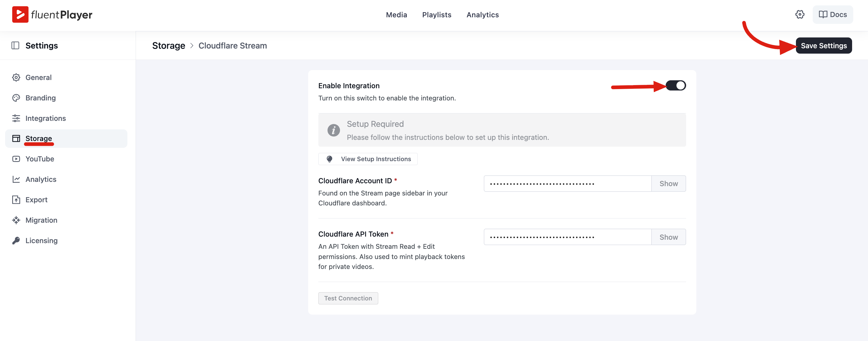Click the Cloudflare Account ID label
868x341 pixels.
[x=355, y=181]
